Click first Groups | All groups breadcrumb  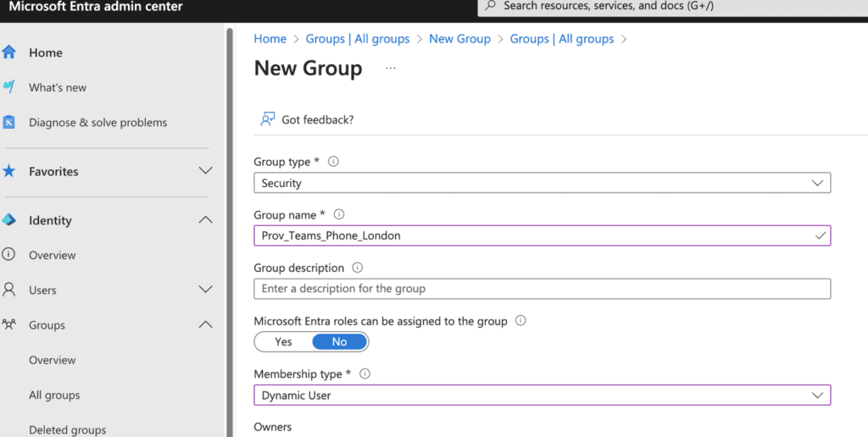click(x=358, y=39)
